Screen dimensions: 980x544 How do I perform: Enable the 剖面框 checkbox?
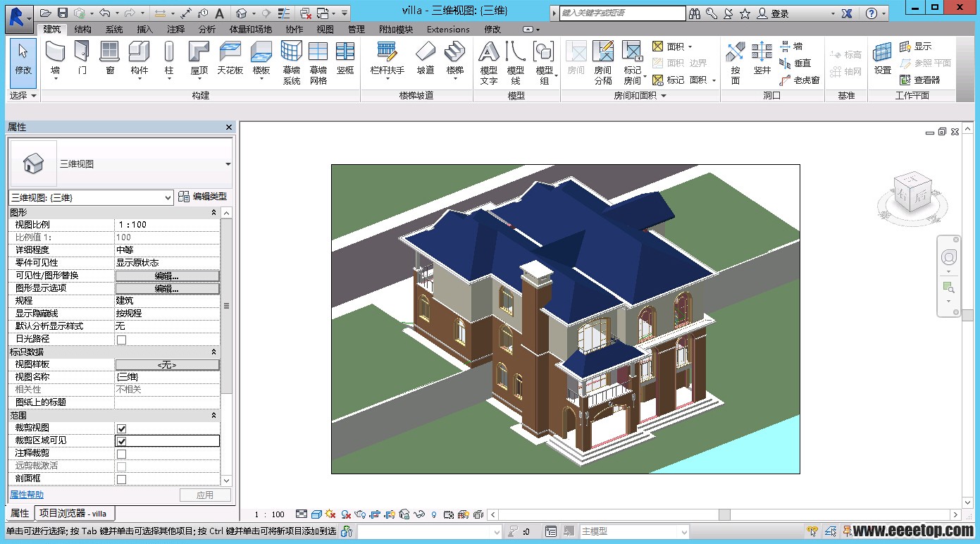point(121,478)
